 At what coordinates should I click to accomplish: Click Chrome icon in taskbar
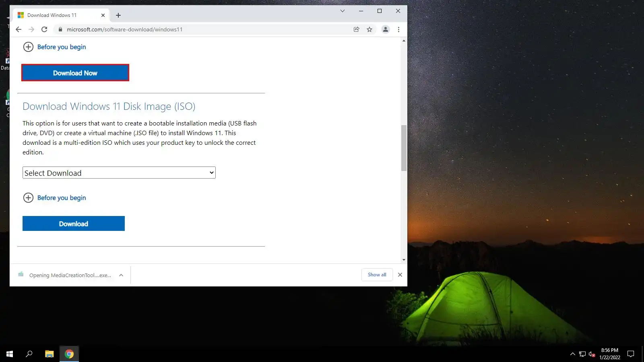69,354
